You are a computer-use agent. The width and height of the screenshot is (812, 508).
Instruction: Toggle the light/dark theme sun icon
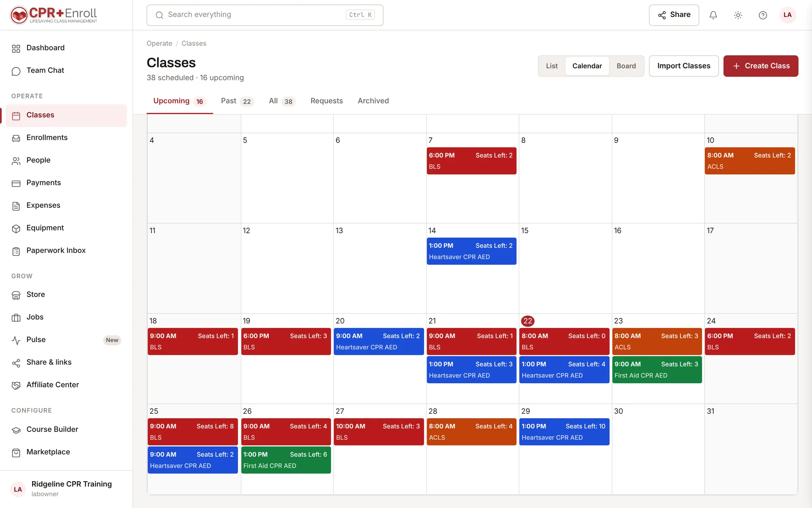click(x=738, y=15)
